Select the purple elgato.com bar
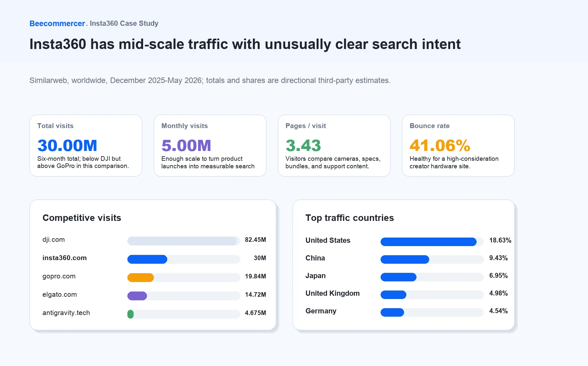This screenshot has width=588, height=366. click(x=137, y=296)
